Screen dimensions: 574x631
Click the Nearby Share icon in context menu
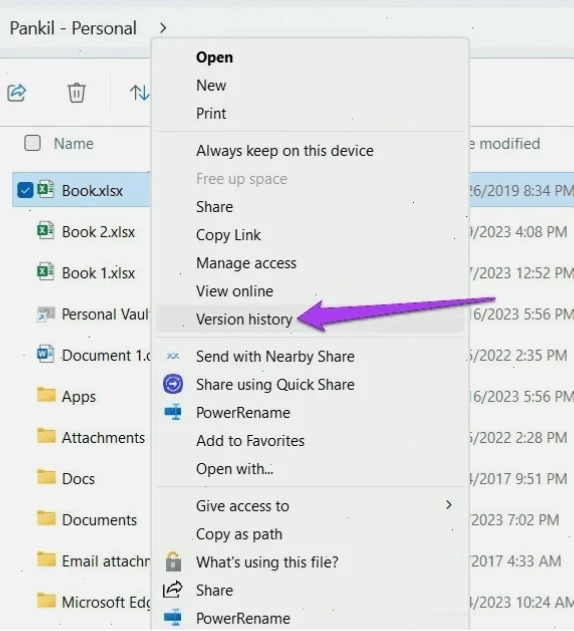tap(173, 356)
